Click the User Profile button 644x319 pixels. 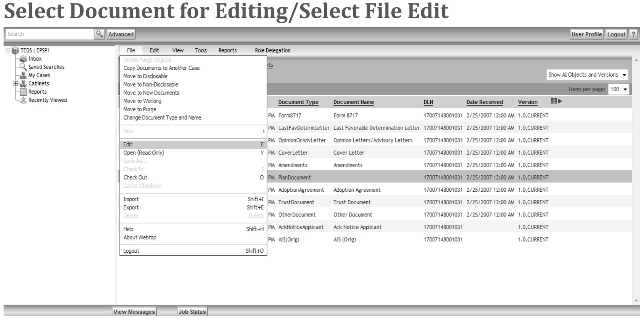(586, 34)
